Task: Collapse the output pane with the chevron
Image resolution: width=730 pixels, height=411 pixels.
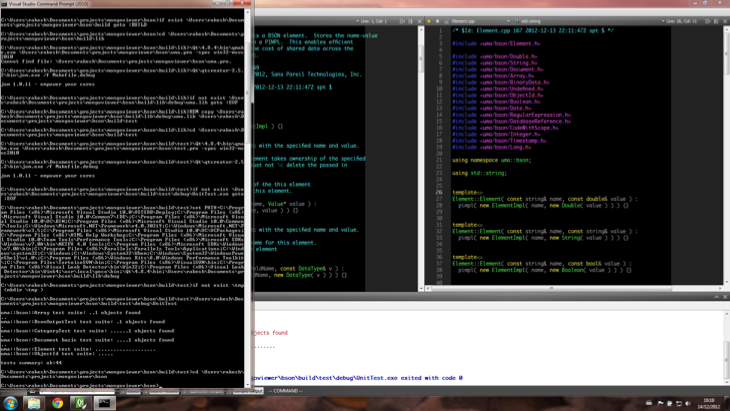Action: (716, 297)
